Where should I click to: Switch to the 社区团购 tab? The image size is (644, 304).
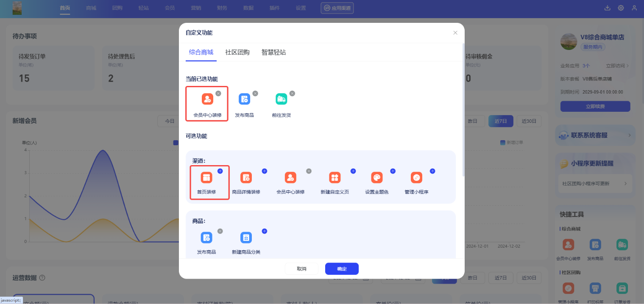click(237, 53)
